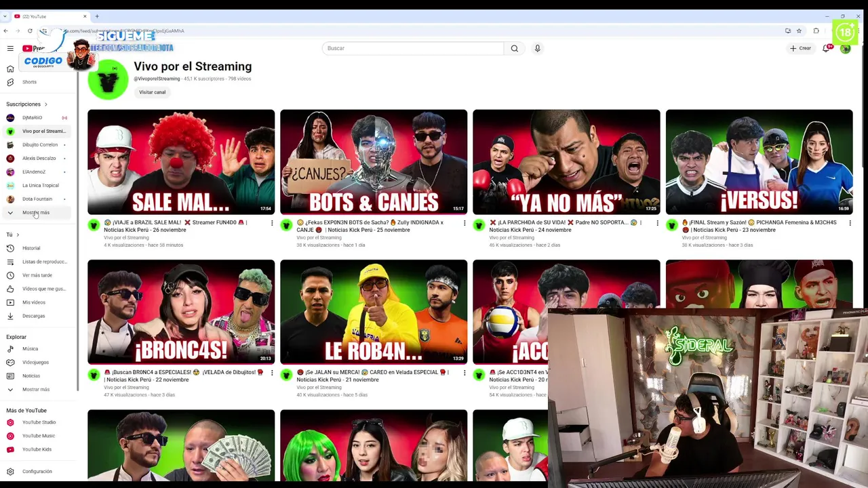Click the channel's green avatar in the header

[x=108, y=79]
